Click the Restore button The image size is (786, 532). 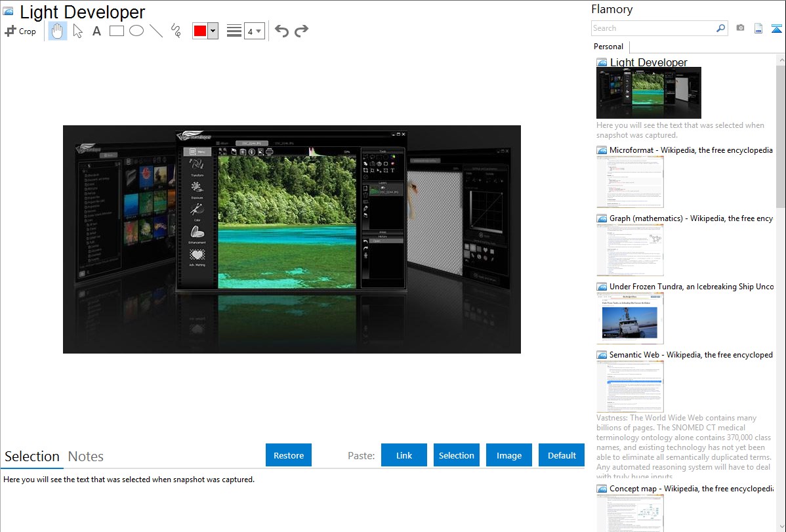tap(289, 455)
